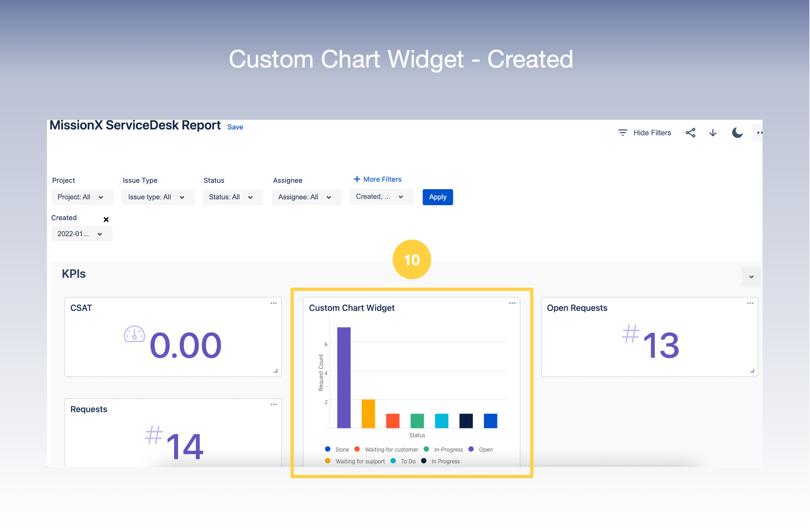Click Save next to the report title
This screenshot has height=532, width=810.
click(x=235, y=127)
